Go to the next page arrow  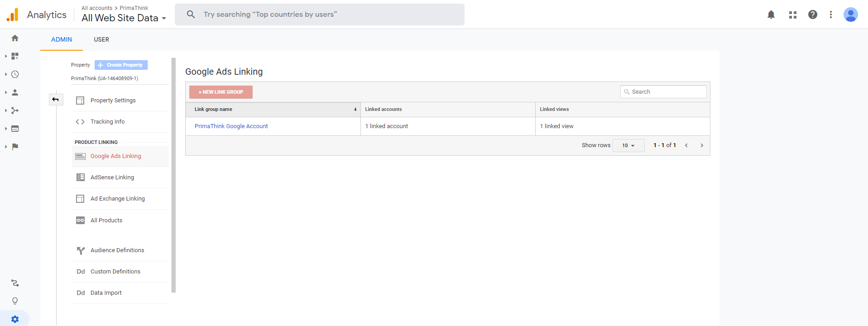click(702, 145)
